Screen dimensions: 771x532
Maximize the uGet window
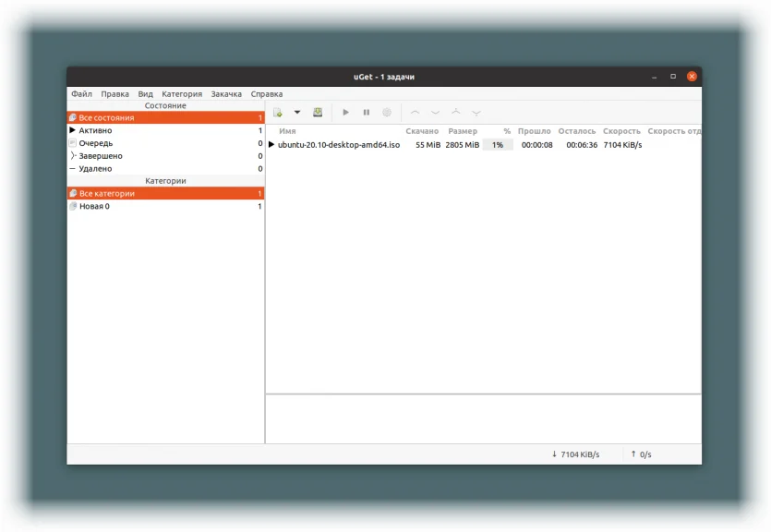pos(673,77)
